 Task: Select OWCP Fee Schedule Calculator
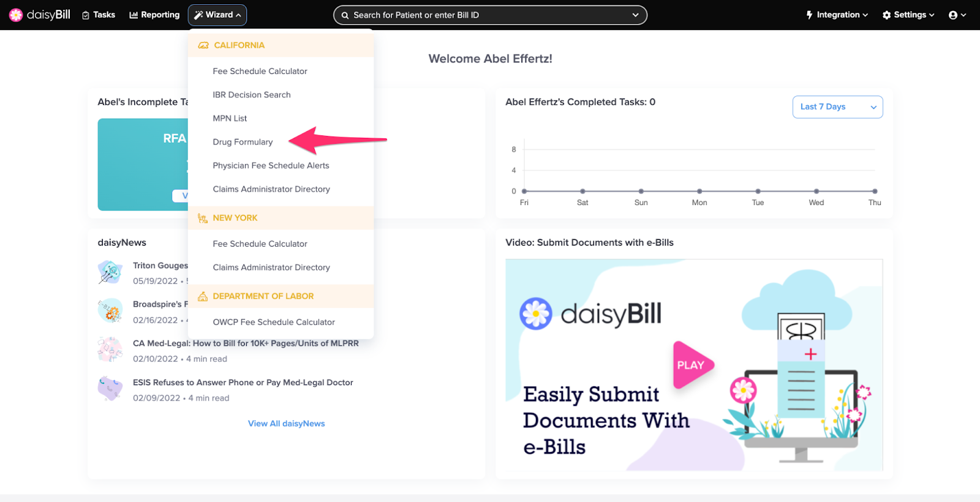pyautogui.click(x=274, y=322)
